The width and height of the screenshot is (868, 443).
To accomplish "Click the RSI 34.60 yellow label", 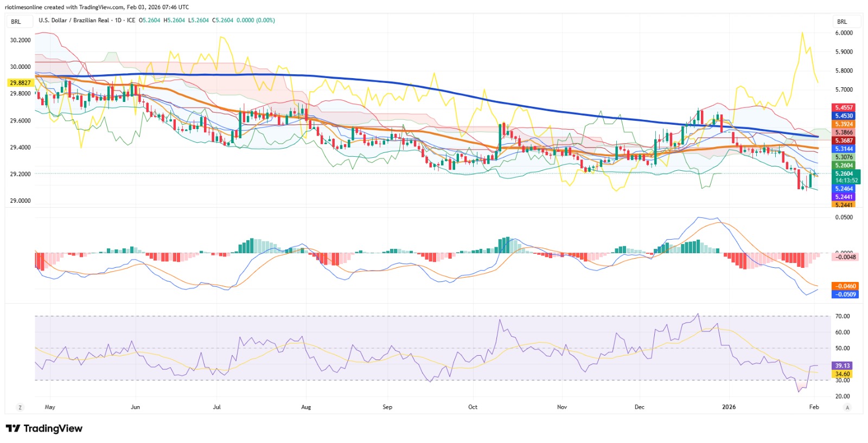I will (x=843, y=374).
